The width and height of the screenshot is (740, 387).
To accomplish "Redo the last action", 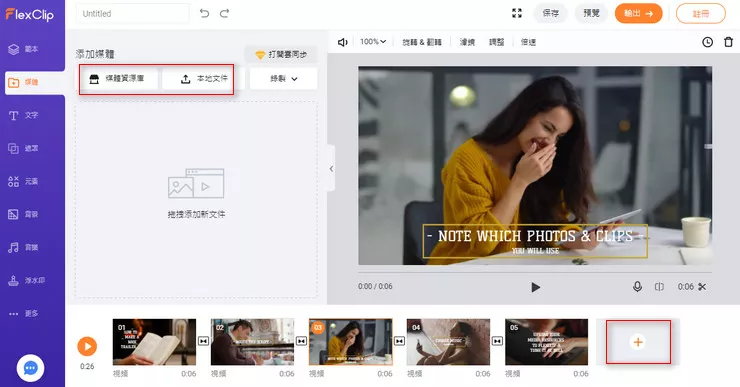I will click(225, 13).
